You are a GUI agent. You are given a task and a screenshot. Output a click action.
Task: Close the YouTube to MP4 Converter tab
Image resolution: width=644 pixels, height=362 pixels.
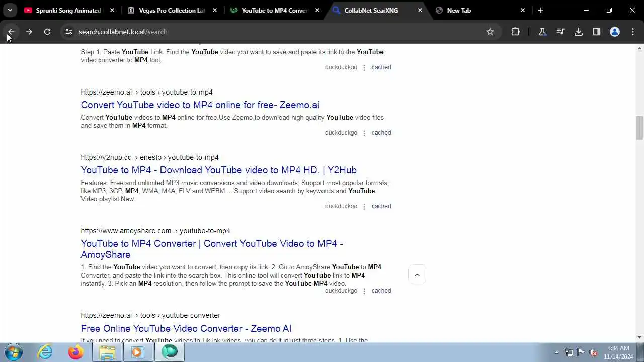click(317, 10)
